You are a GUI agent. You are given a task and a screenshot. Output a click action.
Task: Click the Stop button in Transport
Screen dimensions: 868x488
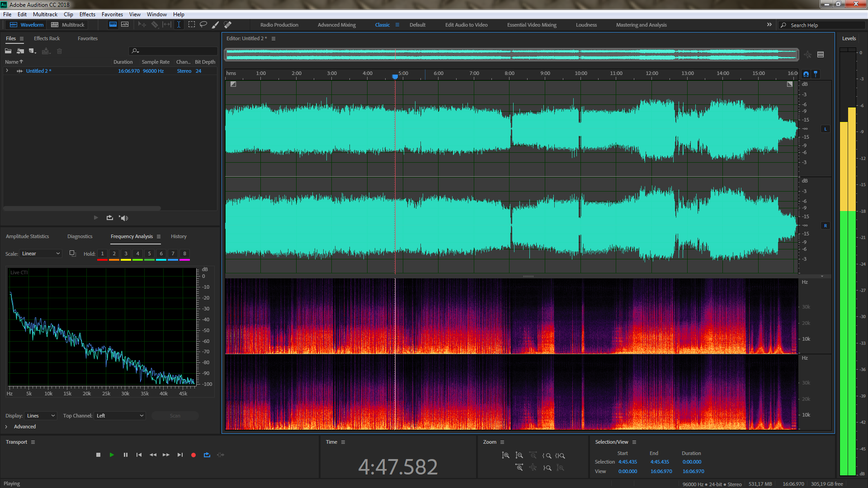point(98,455)
